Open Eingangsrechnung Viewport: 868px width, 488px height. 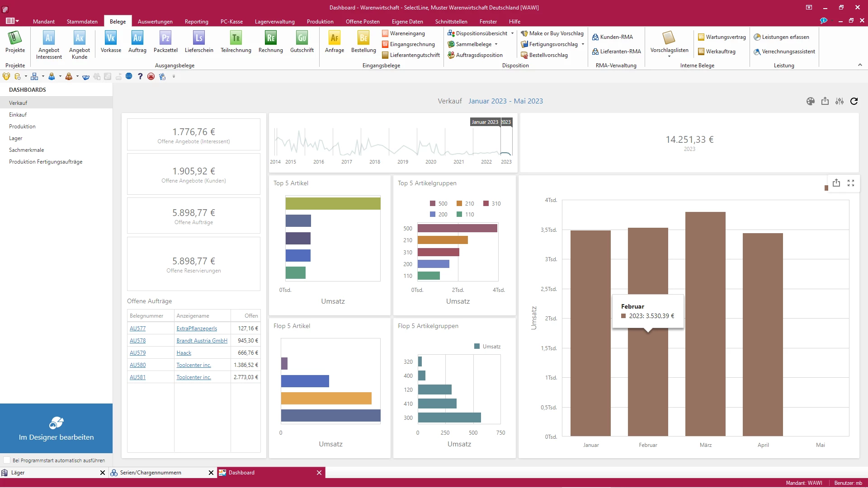click(x=408, y=44)
